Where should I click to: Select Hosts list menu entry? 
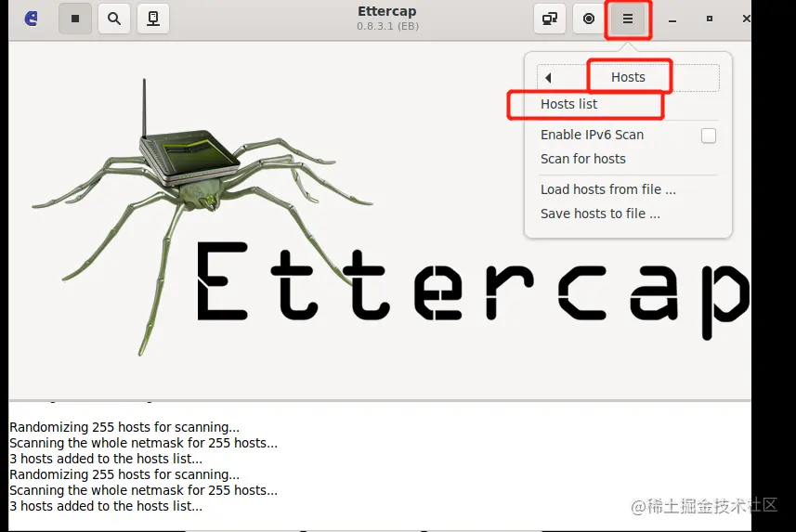[x=569, y=104]
